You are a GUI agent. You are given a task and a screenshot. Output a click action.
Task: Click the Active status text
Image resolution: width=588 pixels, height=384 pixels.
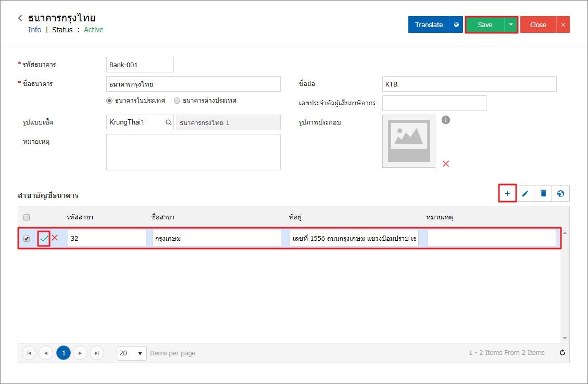pos(93,30)
